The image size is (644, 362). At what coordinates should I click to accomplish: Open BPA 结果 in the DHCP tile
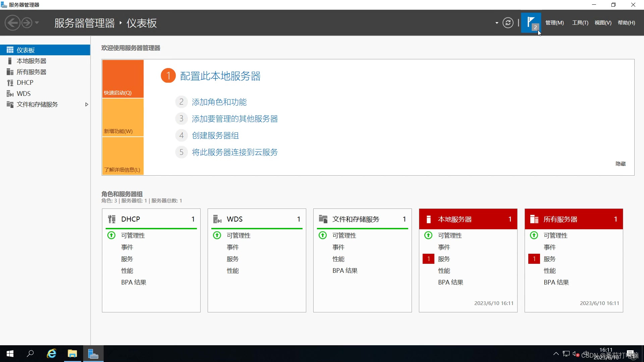134,282
